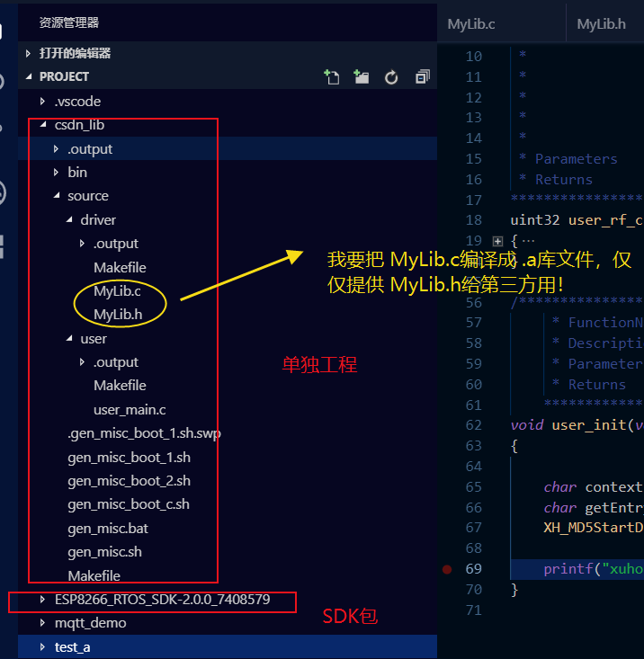Click uint32 user_rf_c declaration on line 18
Image resolution: width=644 pixels, height=659 pixels.
pyautogui.click(x=577, y=220)
